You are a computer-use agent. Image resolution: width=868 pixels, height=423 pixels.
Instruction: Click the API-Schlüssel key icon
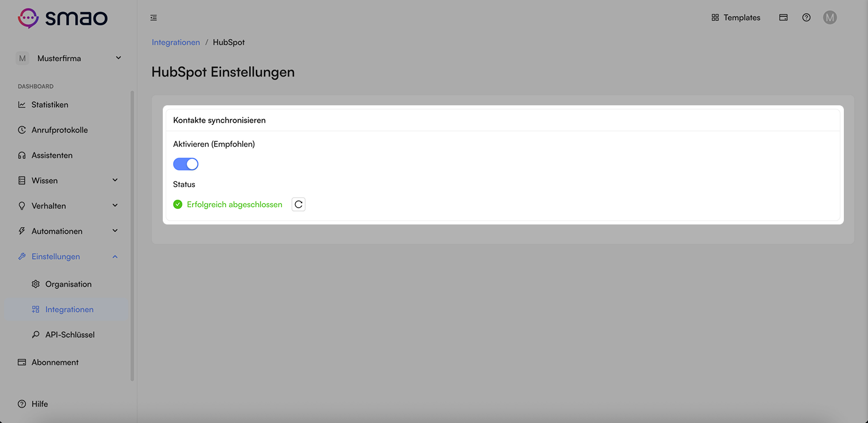(36, 335)
